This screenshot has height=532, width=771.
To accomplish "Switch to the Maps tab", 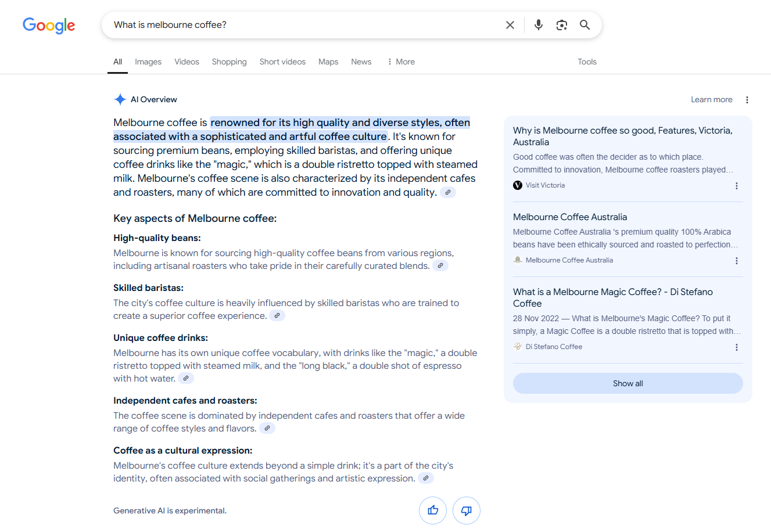I will (328, 62).
